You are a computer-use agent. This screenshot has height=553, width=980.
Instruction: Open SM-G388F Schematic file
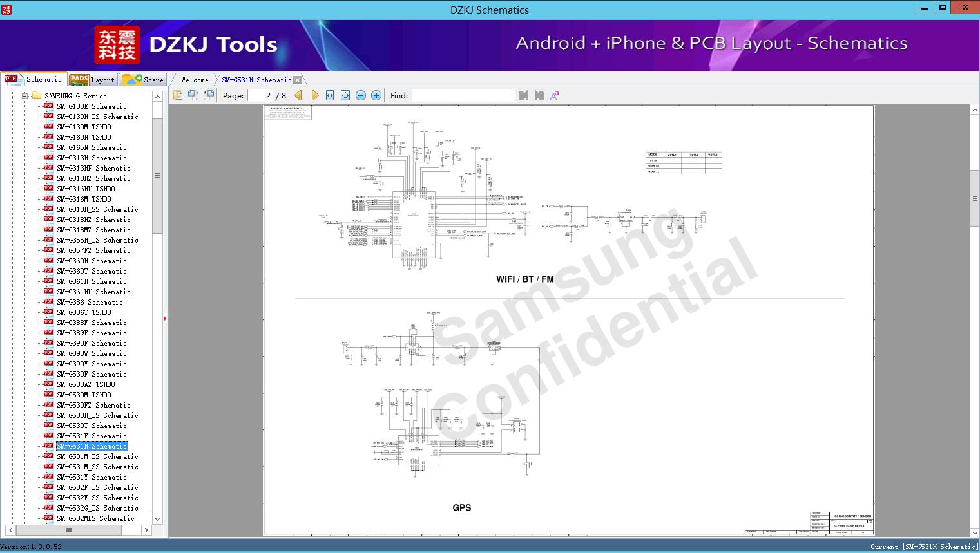coord(91,323)
